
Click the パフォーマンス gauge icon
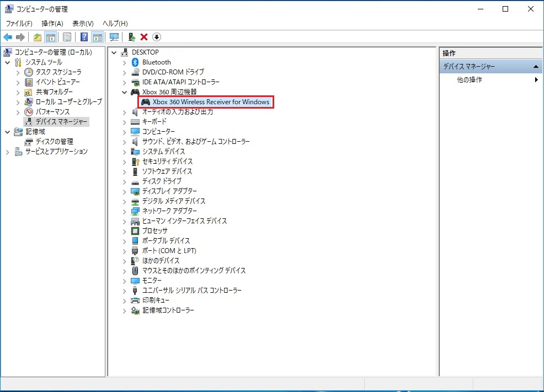[29, 112]
